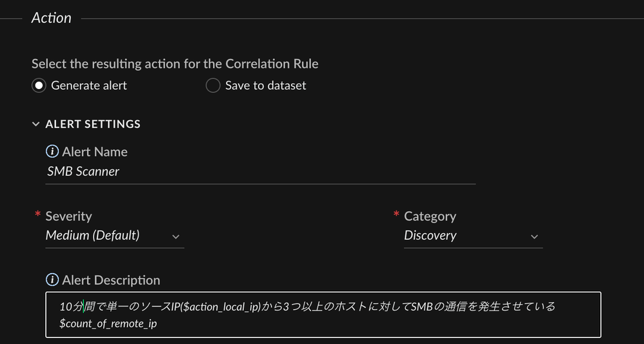Click the 'Save to dataset' option label
644x344 pixels.
pos(266,85)
